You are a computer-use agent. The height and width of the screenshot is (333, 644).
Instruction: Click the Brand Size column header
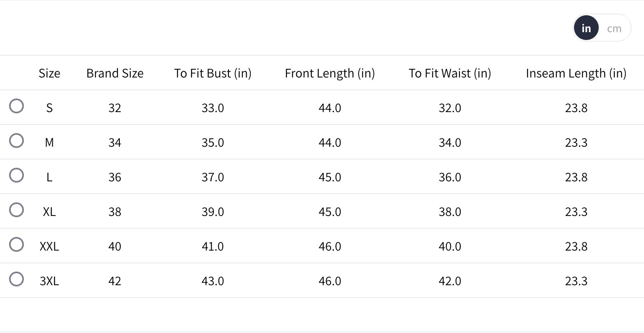point(115,73)
